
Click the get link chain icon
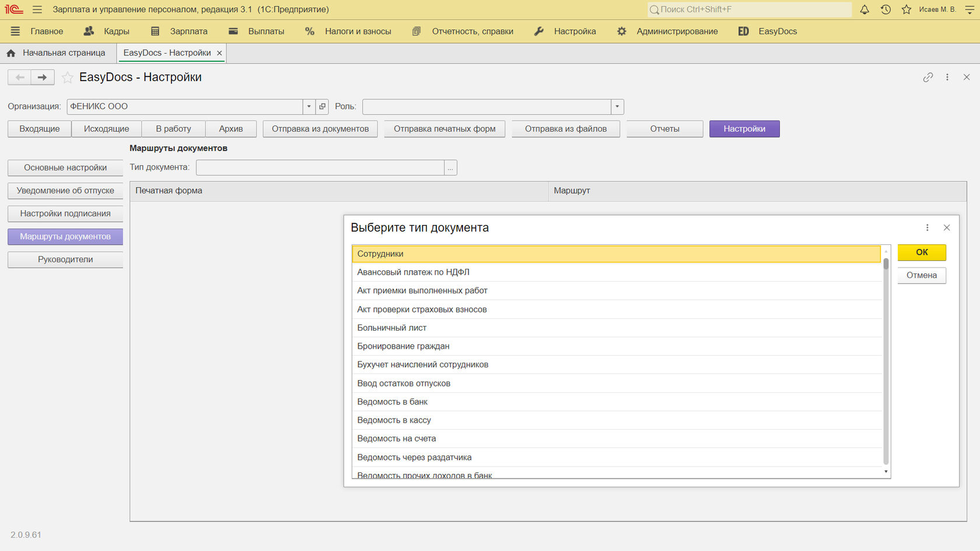928,78
